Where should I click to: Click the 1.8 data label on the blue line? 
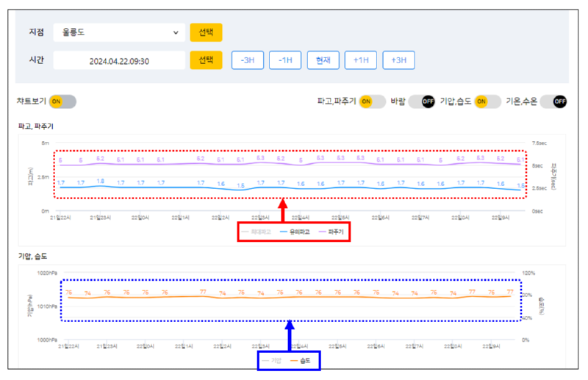[101, 182]
